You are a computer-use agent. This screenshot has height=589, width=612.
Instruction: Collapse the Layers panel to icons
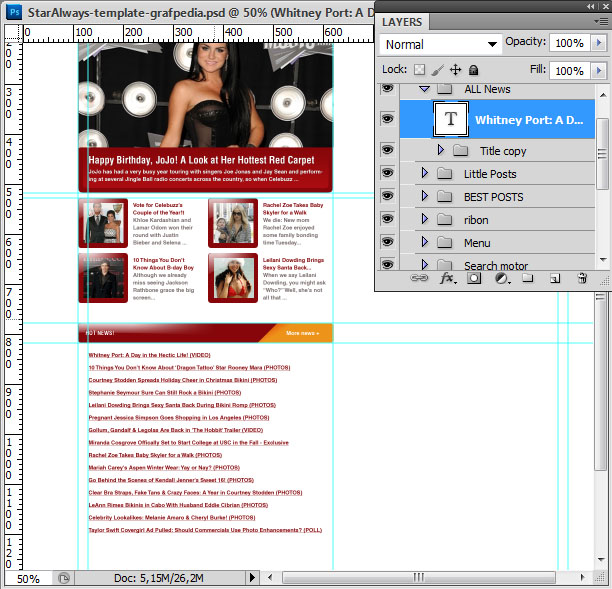pos(591,6)
